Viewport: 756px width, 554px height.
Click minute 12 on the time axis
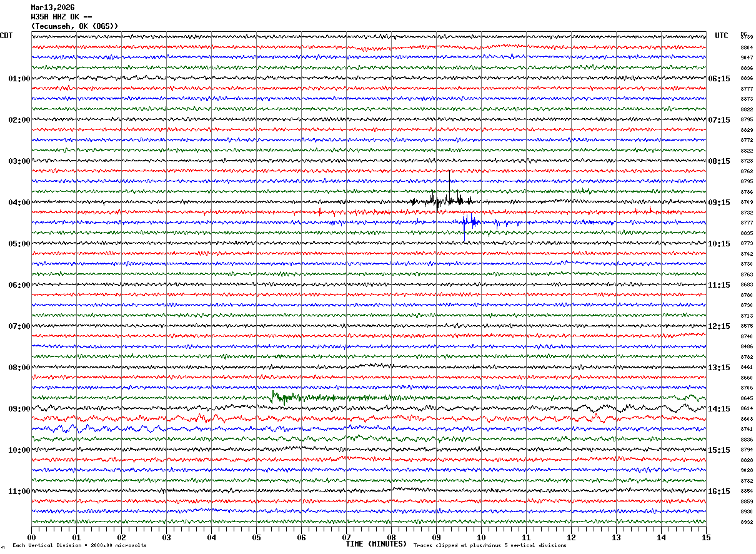coord(571,537)
